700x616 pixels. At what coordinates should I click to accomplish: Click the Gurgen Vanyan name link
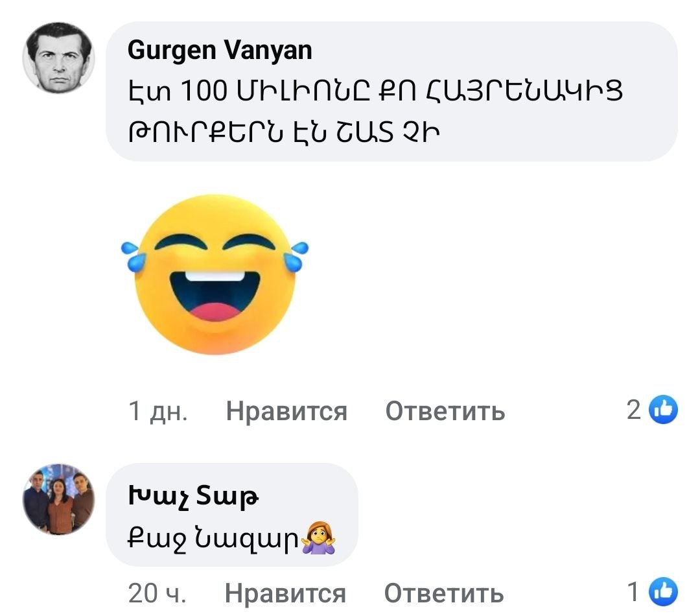[x=220, y=50]
